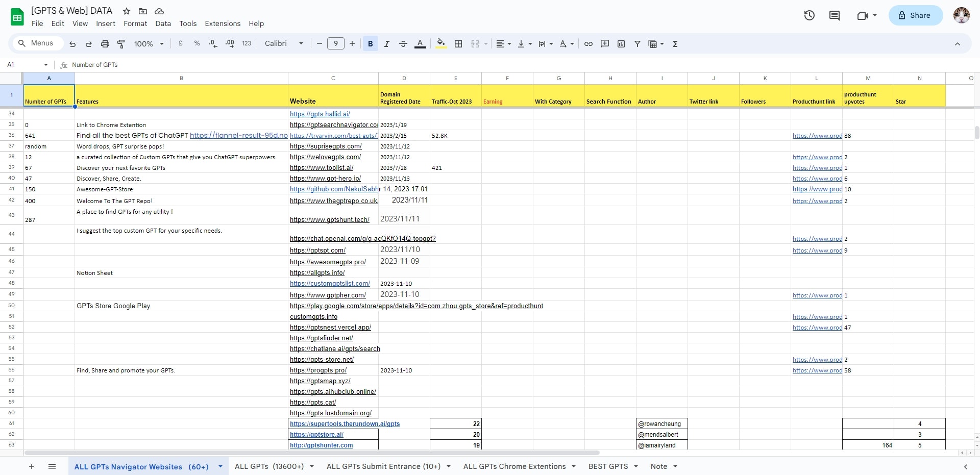Click the Move to folder icon
Image resolution: width=980 pixels, height=475 pixels.
143,11
